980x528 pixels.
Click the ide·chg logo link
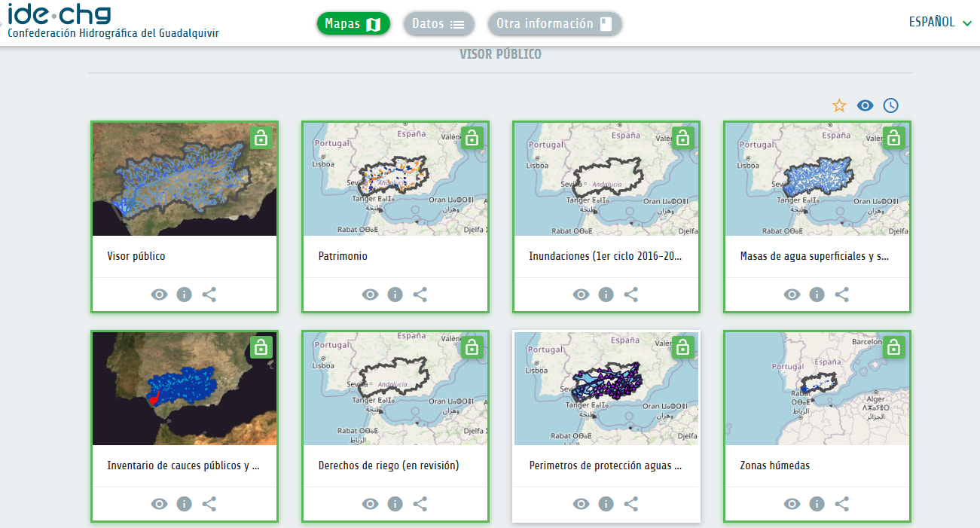(x=60, y=15)
